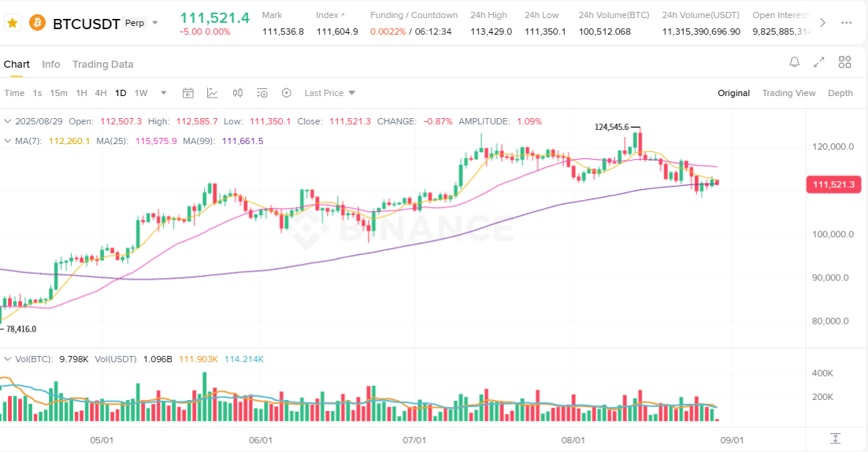Open the chart layout grid icon
This screenshot has height=452, width=868.
[x=844, y=62]
